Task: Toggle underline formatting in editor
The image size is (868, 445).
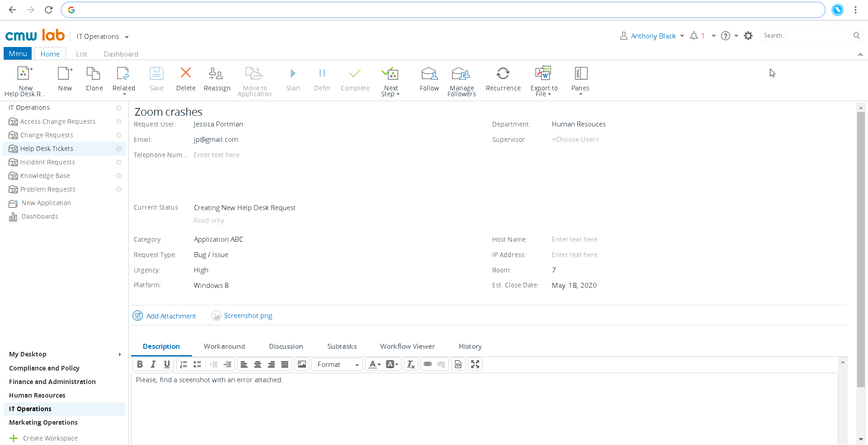Action: click(167, 364)
